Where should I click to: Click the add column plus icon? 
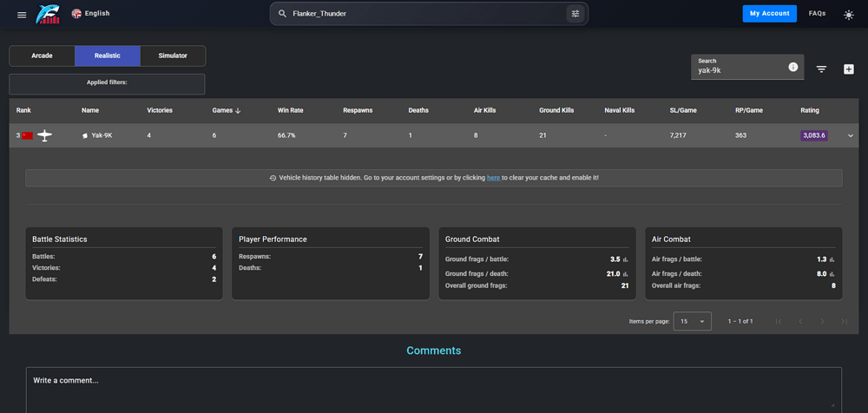[x=848, y=69]
